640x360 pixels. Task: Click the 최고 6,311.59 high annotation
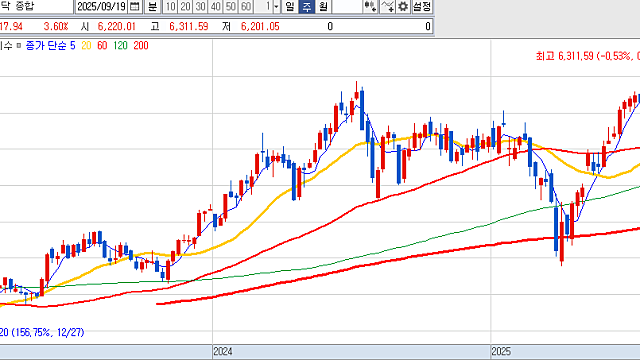coord(588,56)
